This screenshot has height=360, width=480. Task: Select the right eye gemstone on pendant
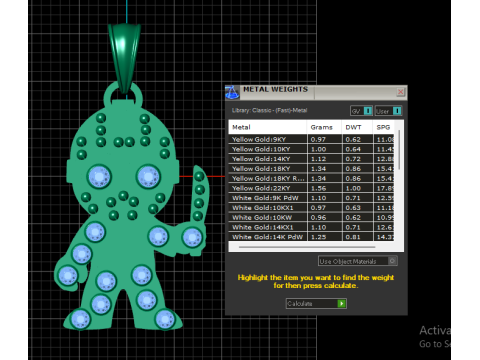pyautogui.click(x=148, y=176)
